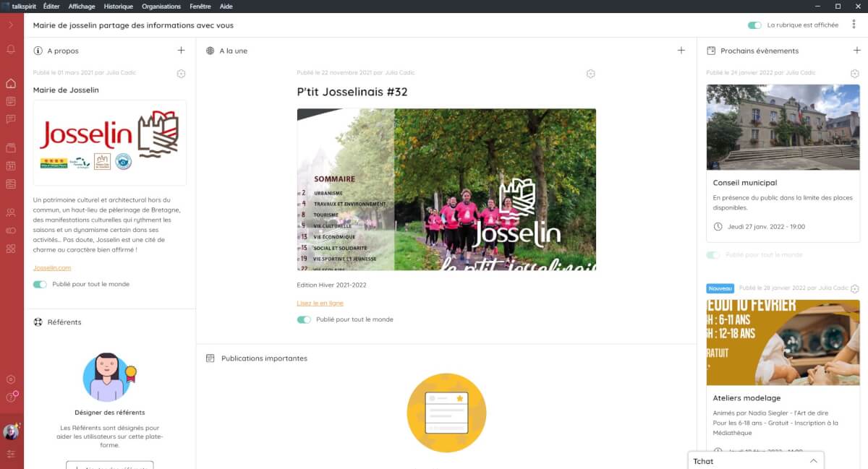Open the Josselin logo image
This screenshot has height=469, width=868.
point(110,142)
